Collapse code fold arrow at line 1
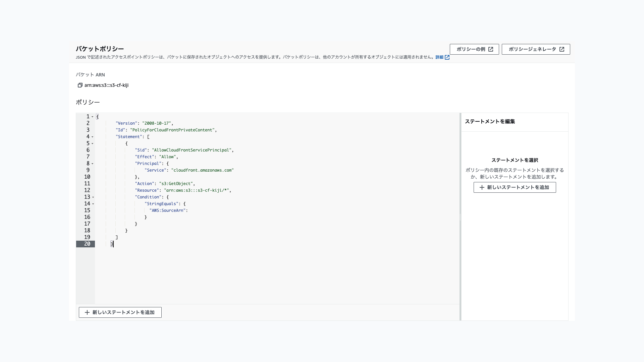Image resolution: width=644 pixels, height=362 pixels. 93,117
